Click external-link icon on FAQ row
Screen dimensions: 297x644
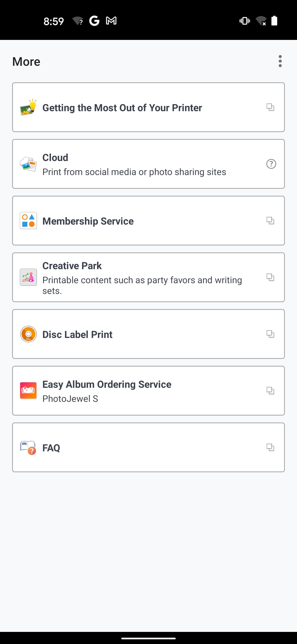click(270, 447)
